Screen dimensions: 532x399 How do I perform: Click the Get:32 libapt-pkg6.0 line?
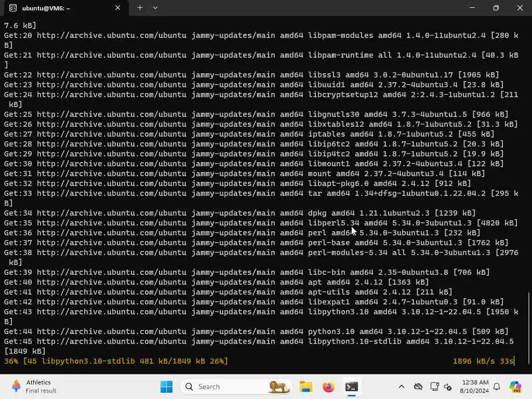click(237, 183)
